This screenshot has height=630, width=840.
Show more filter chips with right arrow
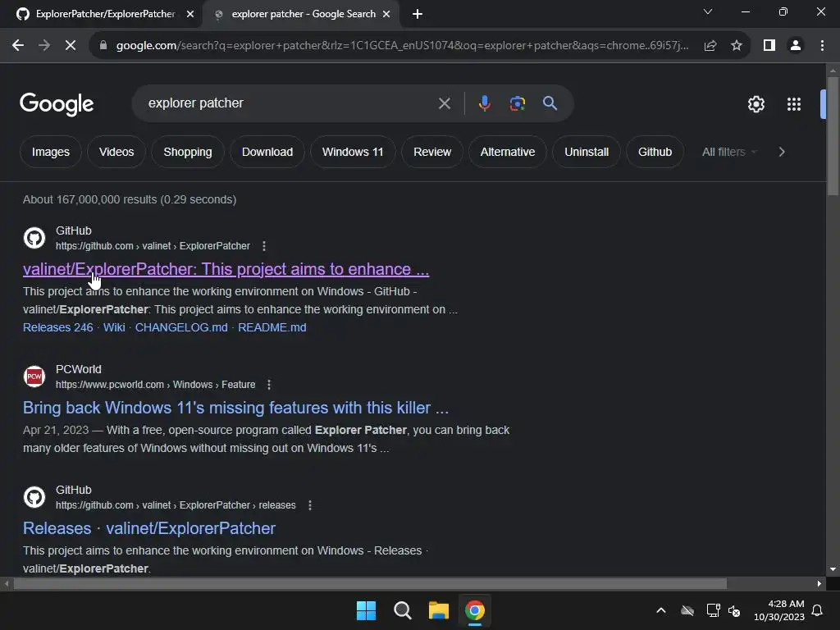point(782,152)
